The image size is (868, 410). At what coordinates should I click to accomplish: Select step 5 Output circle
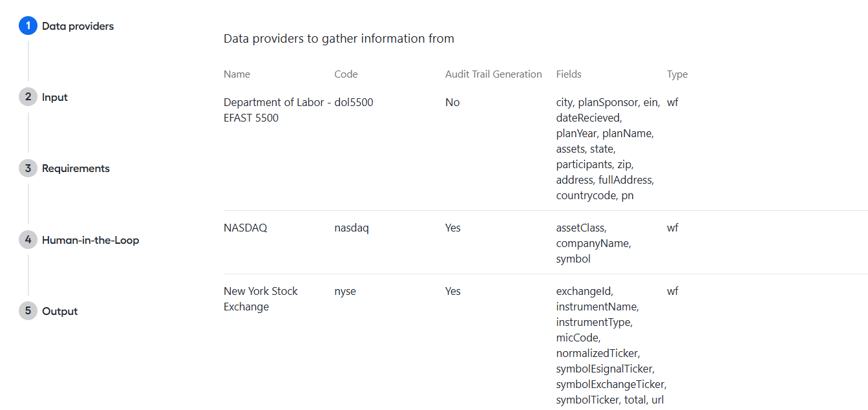click(x=28, y=311)
